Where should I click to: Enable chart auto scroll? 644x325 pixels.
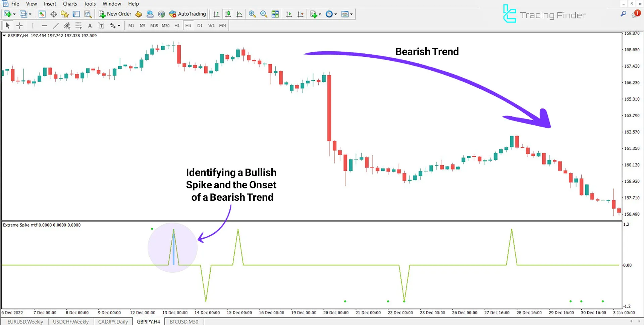click(x=289, y=14)
